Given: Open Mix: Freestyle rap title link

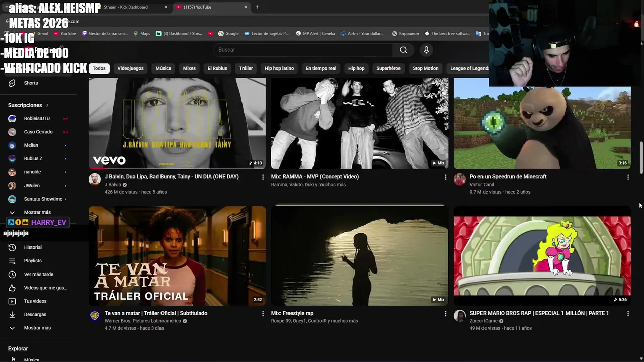Looking at the screenshot, I should (292, 313).
